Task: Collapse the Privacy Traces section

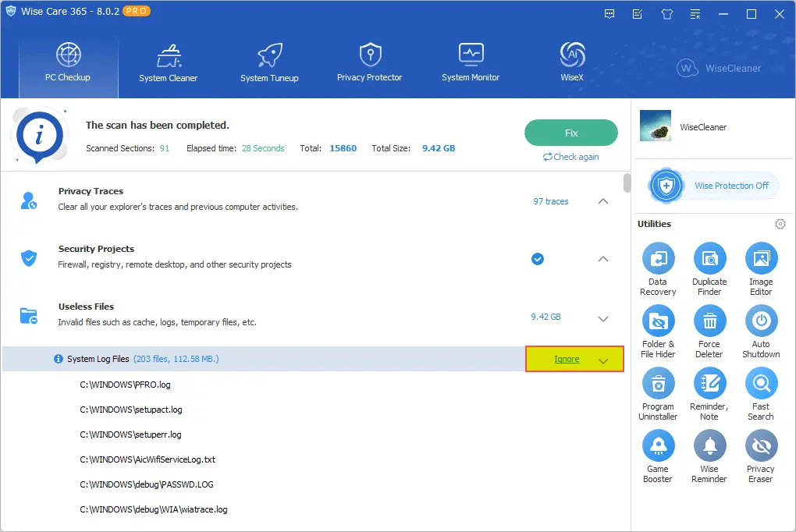Action: (603, 201)
